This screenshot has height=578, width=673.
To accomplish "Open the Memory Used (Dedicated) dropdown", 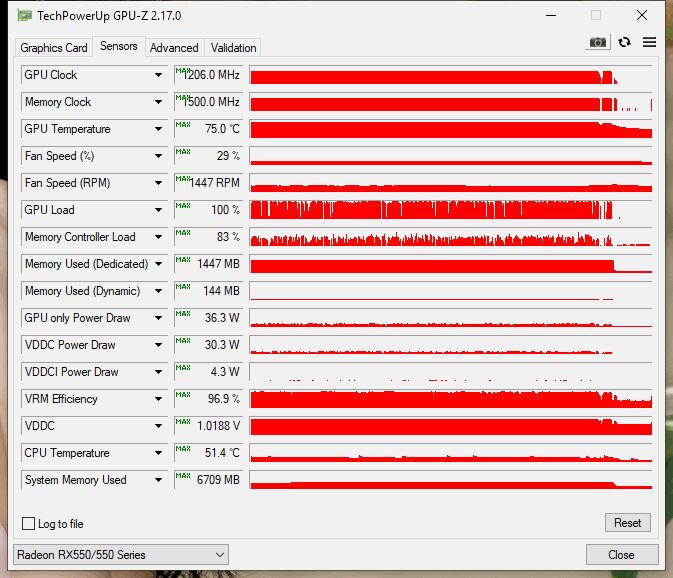I will 158,264.
